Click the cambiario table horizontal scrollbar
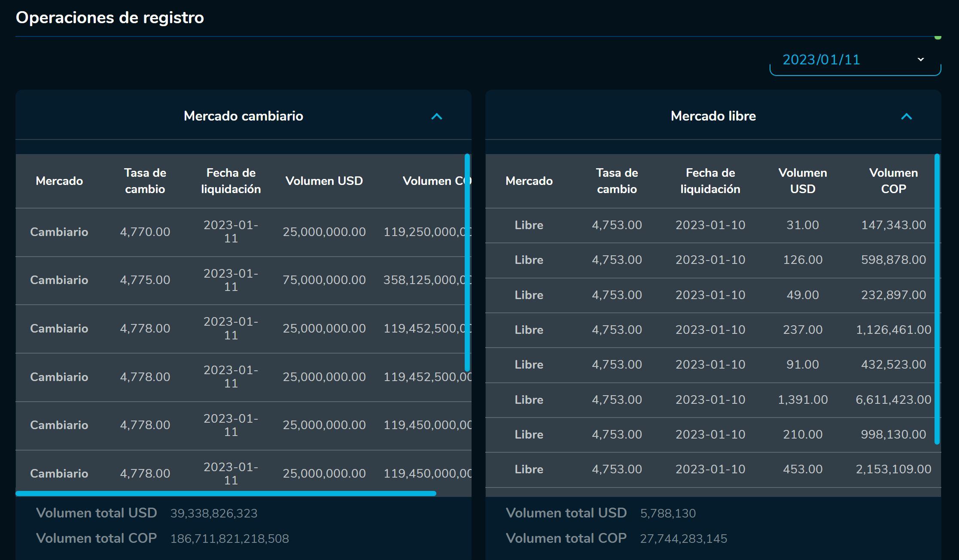Viewport: 959px width, 560px height. 225,493
